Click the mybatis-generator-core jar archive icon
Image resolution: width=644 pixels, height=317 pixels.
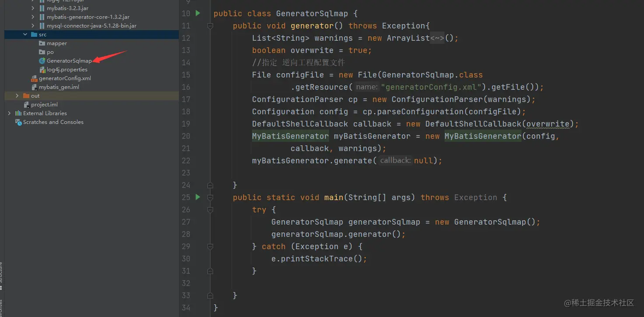coord(42,17)
